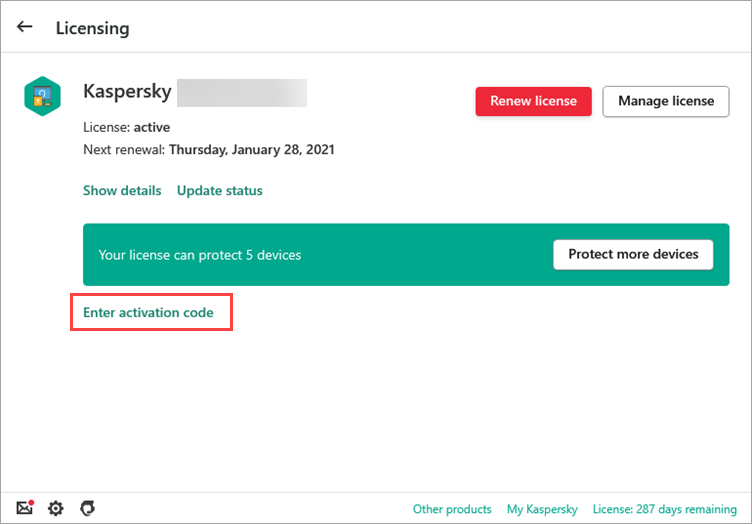Open My Kaspersky link
Image resolution: width=752 pixels, height=524 pixels.
[x=542, y=509]
